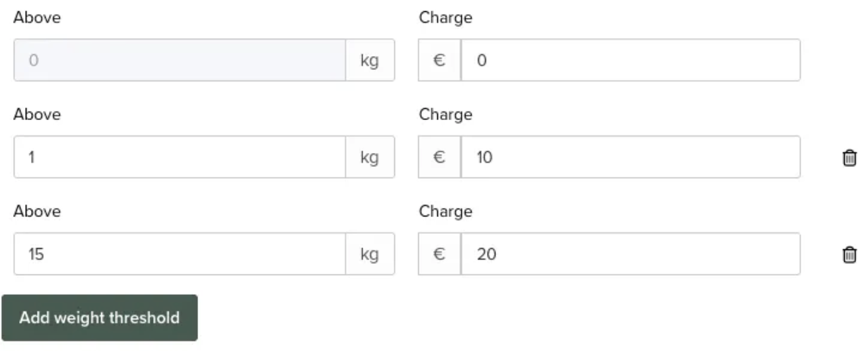Click the euro symbol before charge 10
This screenshot has height=351, width=868.
tap(439, 157)
